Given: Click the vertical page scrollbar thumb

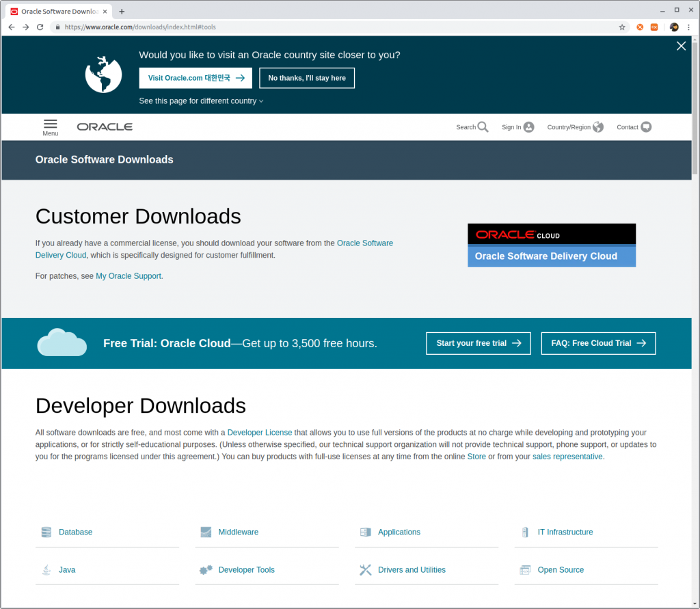Looking at the screenshot, I should [695, 109].
